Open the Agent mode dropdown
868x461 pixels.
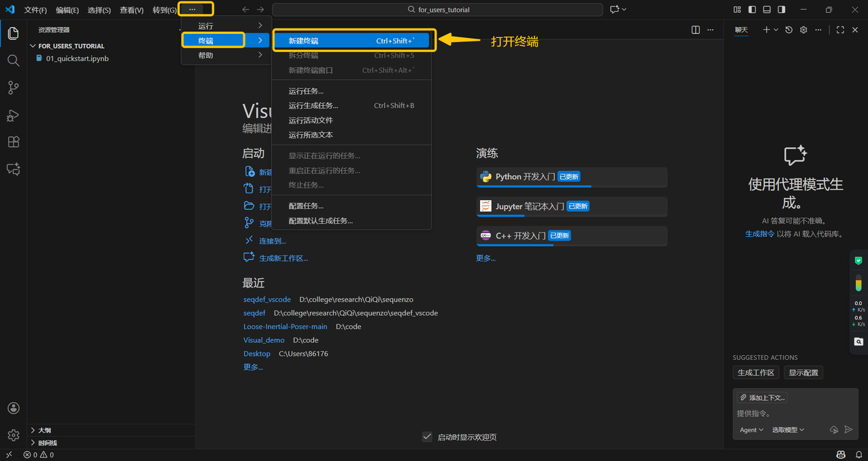click(751, 430)
